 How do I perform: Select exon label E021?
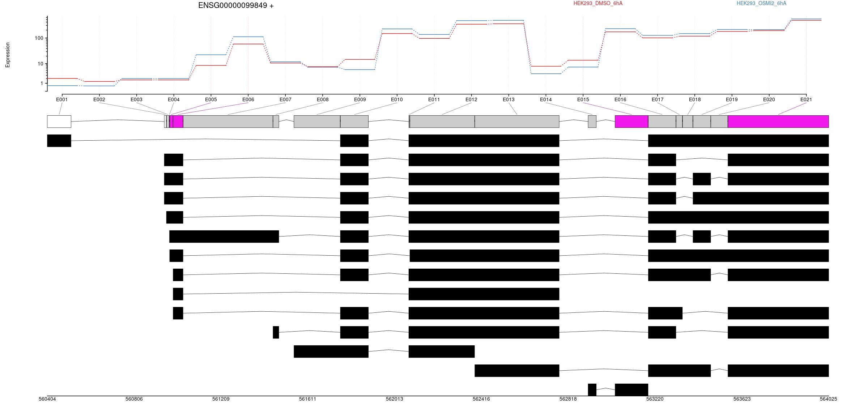(x=806, y=99)
